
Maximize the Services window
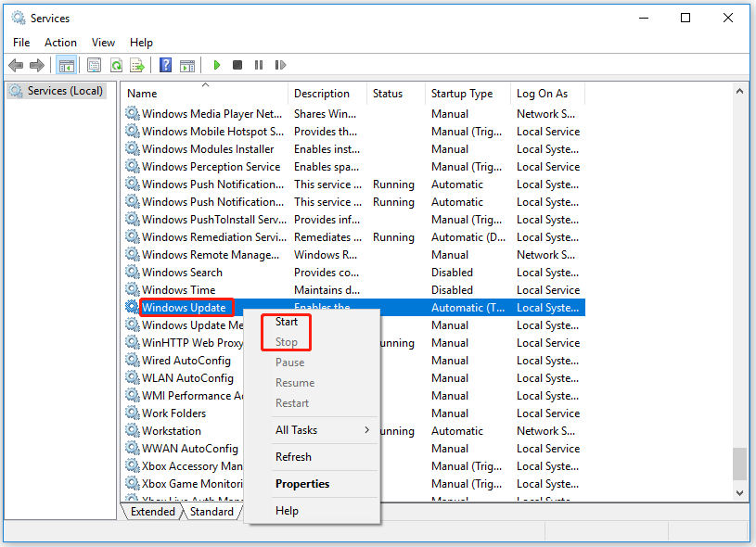click(x=686, y=19)
